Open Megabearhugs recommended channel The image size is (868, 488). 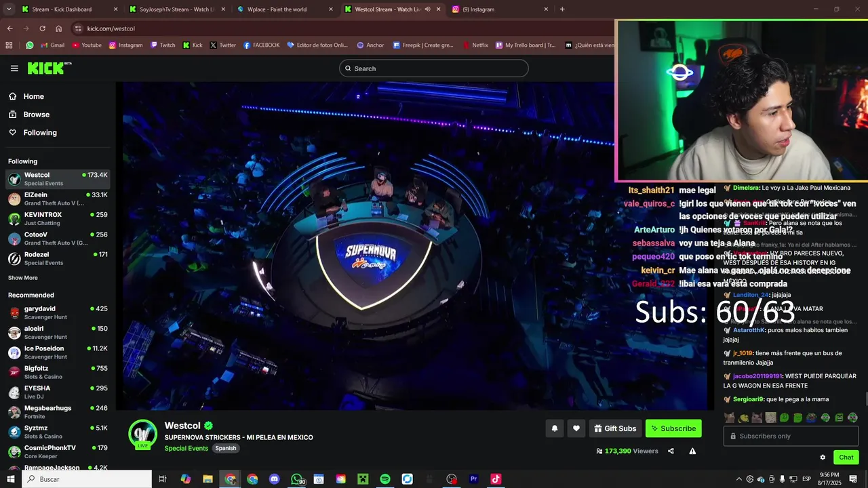tap(58, 412)
